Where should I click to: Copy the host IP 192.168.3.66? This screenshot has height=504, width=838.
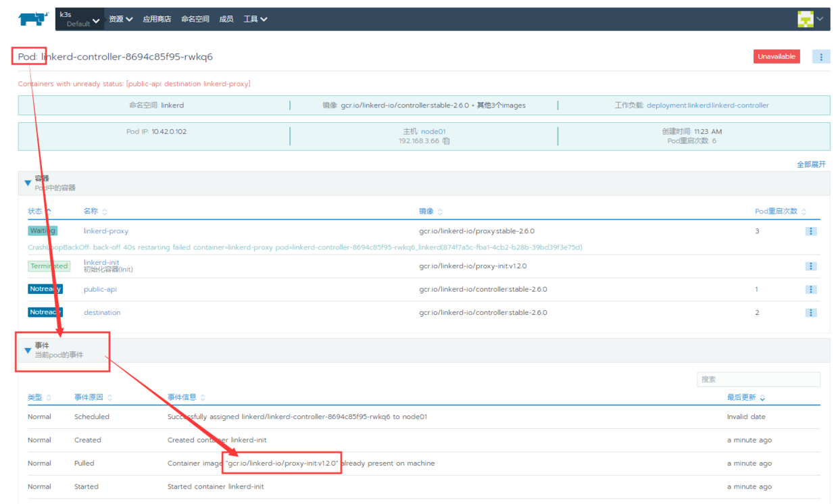446,141
